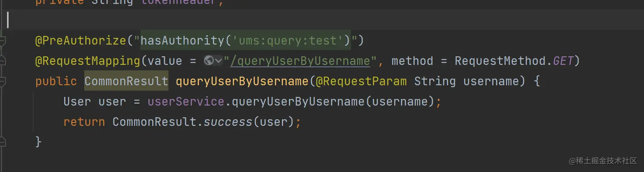Click the @RequestMapping annotation
The width and height of the screenshot is (644, 172).
(x=87, y=61)
